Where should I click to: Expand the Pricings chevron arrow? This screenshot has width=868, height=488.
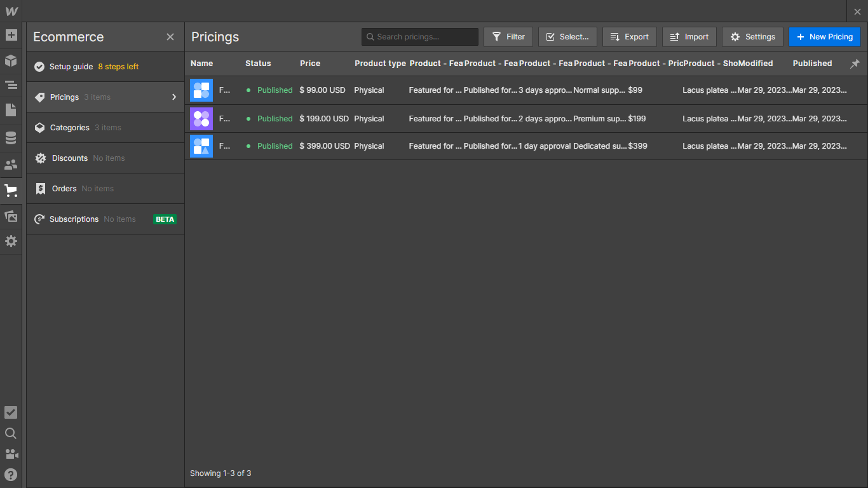click(174, 97)
